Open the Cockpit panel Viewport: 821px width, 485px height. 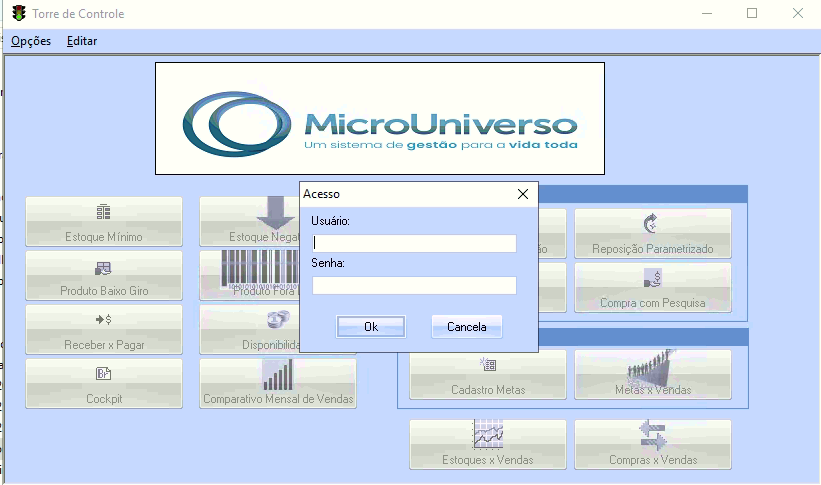tap(104, 383)
